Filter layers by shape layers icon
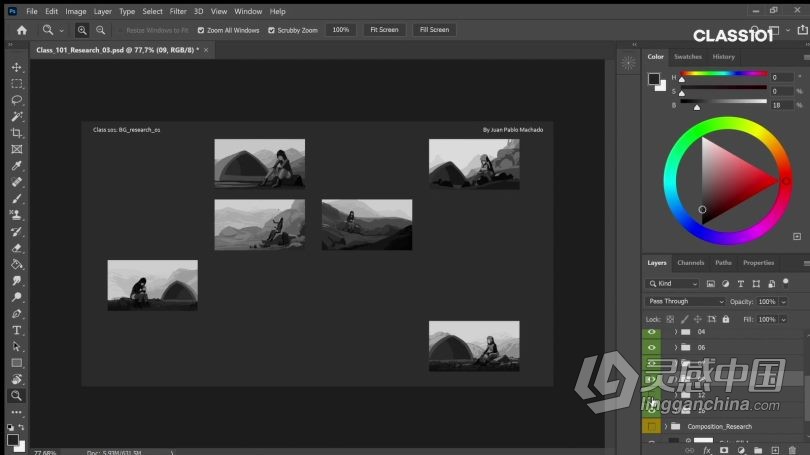 coord(756,284)
